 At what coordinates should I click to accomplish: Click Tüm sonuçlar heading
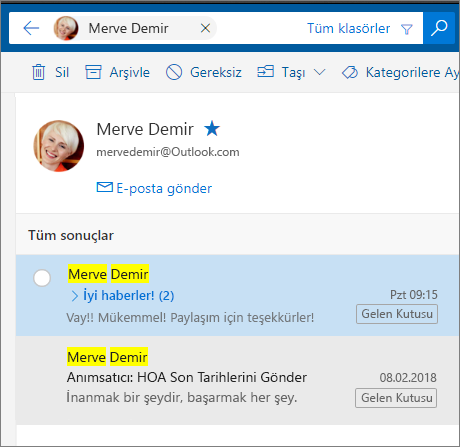point(71,235)
